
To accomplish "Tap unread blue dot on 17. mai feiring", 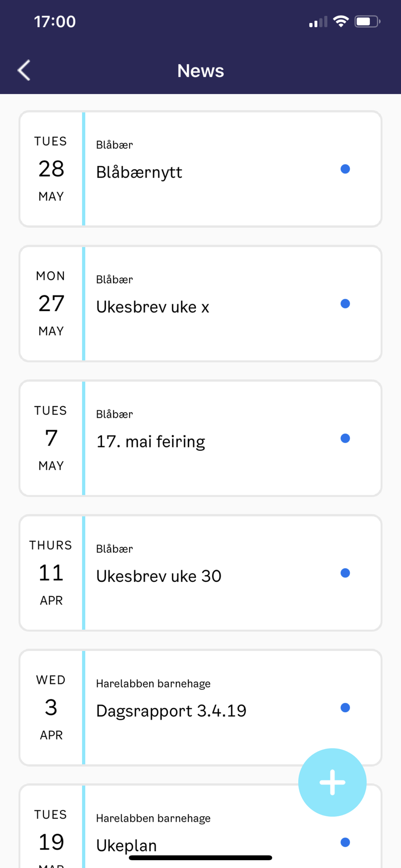I will tap(345, 438).
